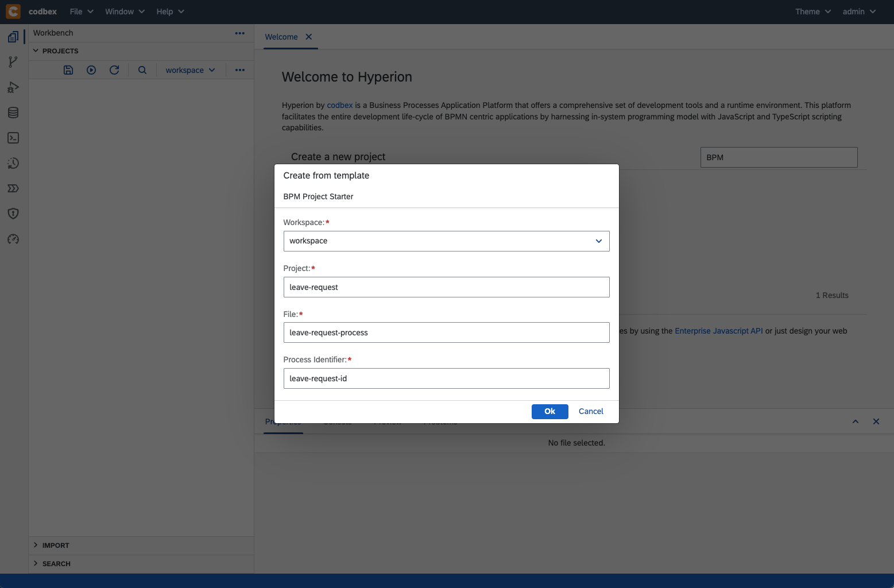Open the Theme dropdown menu
Screen dimensions: 894x588
(812, 11)
